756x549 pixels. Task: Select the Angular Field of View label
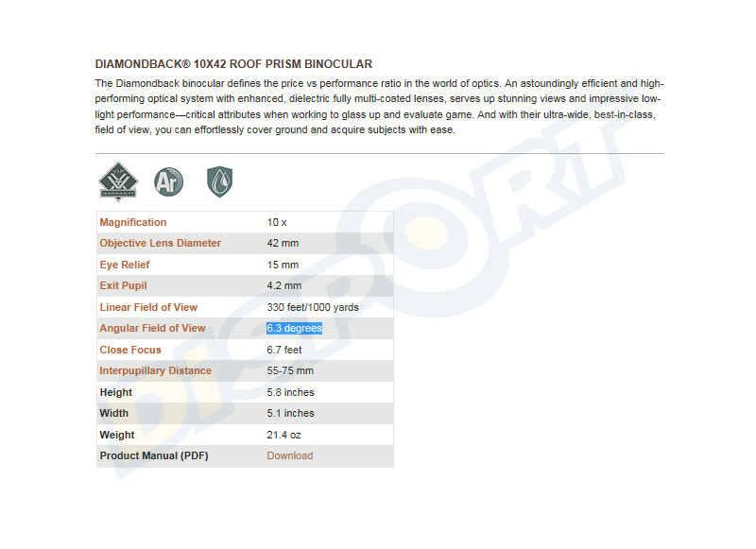tap(152, 328)
